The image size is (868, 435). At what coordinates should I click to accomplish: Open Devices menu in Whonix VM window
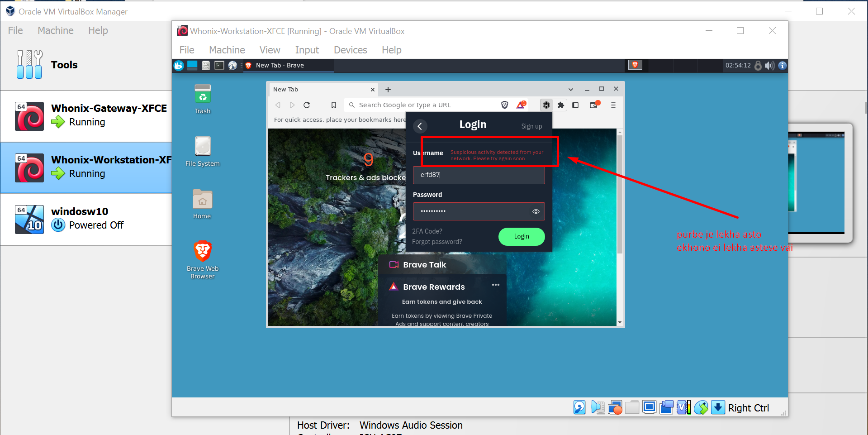pyautogui.click(x=351, y=50)
